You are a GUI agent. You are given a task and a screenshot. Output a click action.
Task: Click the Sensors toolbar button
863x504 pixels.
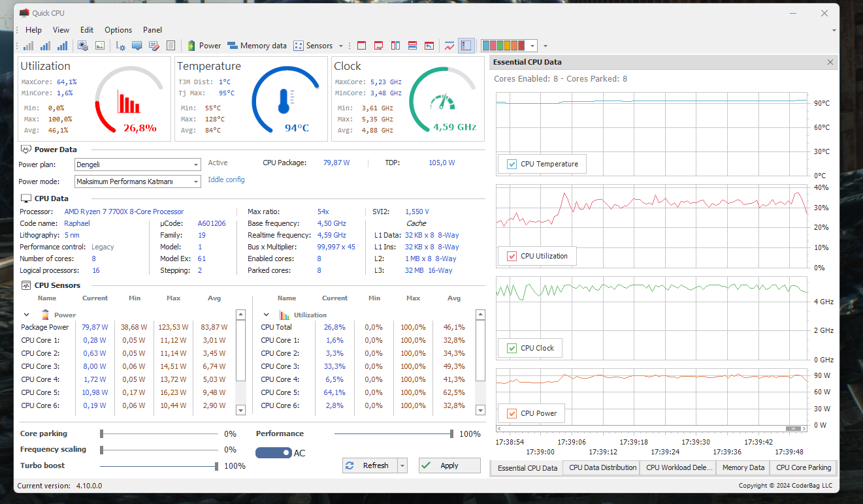[314, 46]
